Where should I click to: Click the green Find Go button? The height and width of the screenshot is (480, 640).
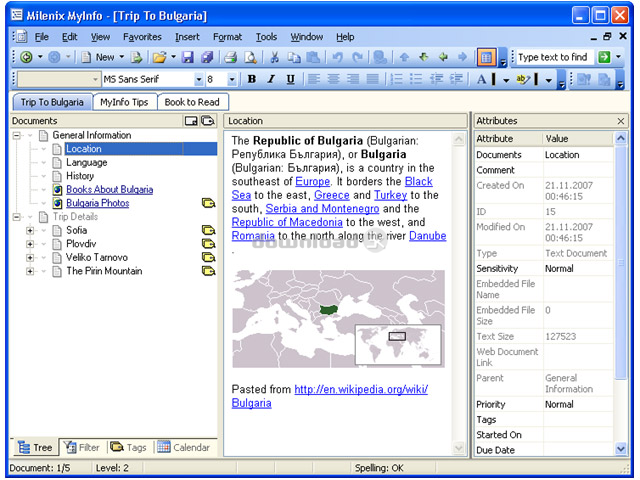(604, 57)
